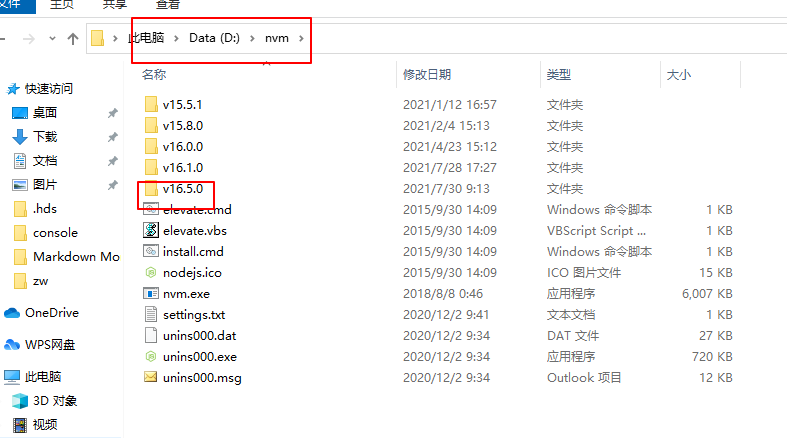This screenshot has height=438, width=787.
Task: Click the elevate.vbs script icon
Action: (x=151, y=230)
